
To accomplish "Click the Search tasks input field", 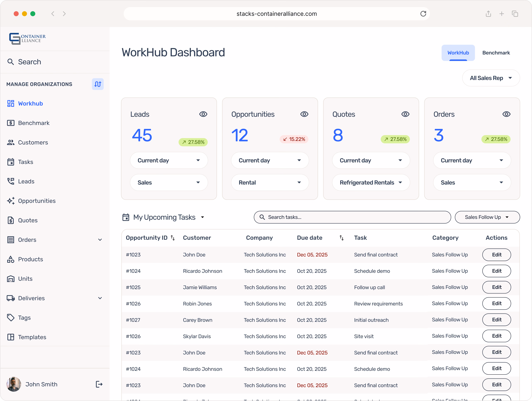I will click(x=352, y=217).
